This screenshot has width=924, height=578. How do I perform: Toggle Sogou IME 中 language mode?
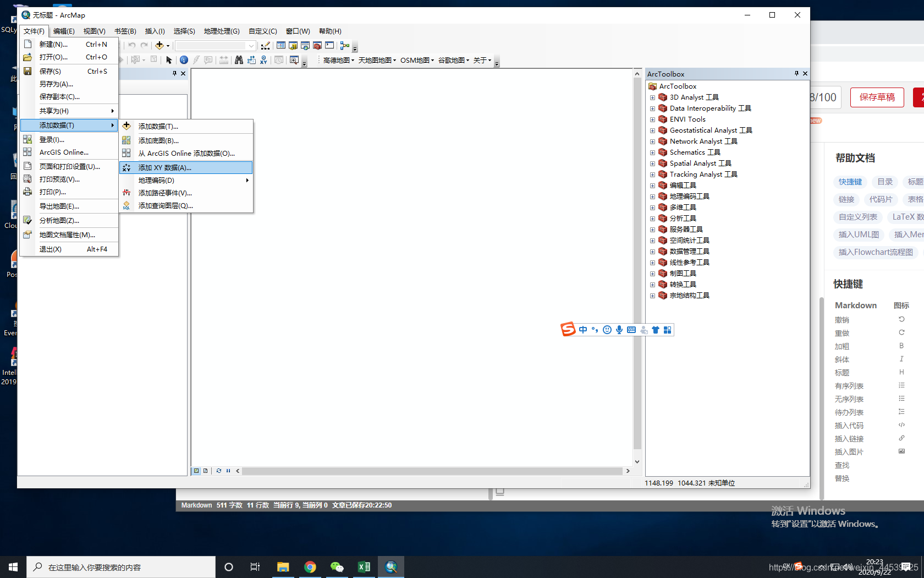(583, 330)
